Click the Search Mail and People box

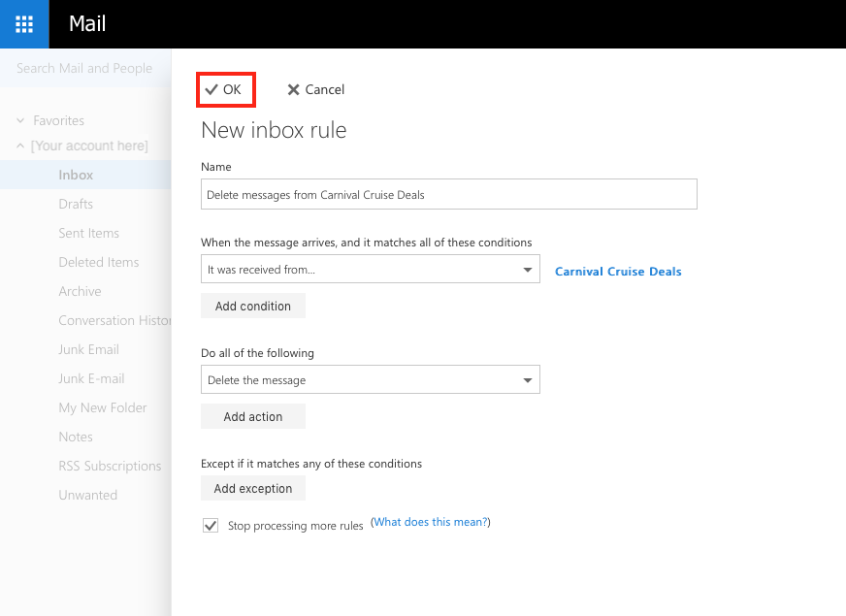[x=84, y=69]
